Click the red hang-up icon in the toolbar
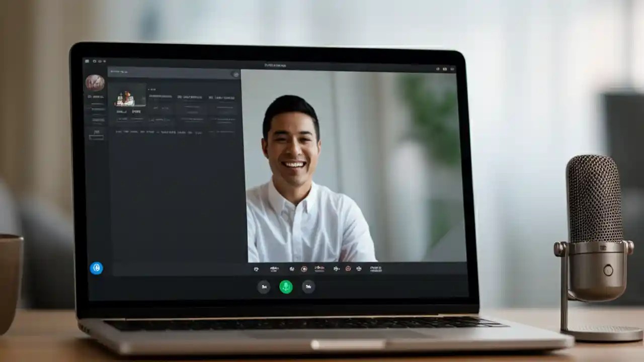This screenshot has width=644, height=362. click(x=349, y=269)
